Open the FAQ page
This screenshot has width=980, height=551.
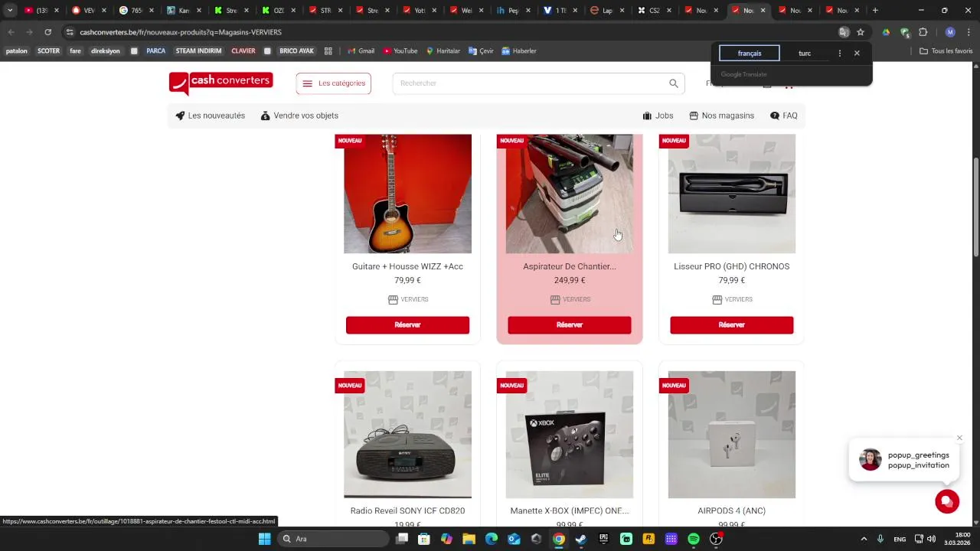tap(784, 116)
